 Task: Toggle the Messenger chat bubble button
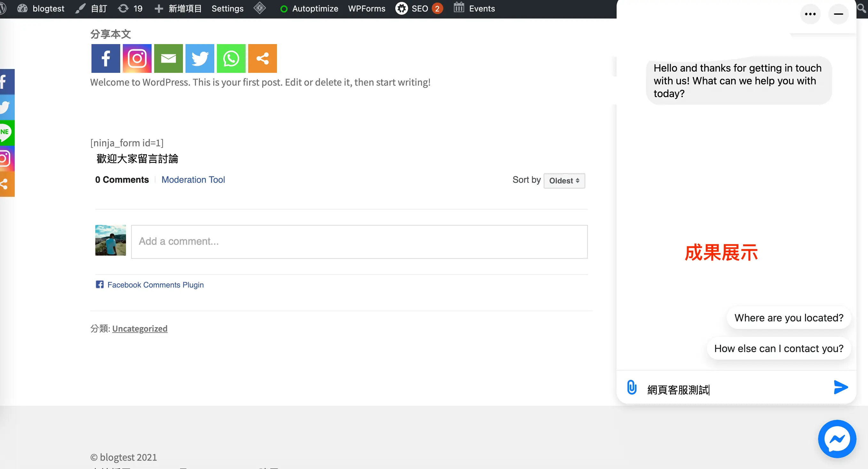837,439
